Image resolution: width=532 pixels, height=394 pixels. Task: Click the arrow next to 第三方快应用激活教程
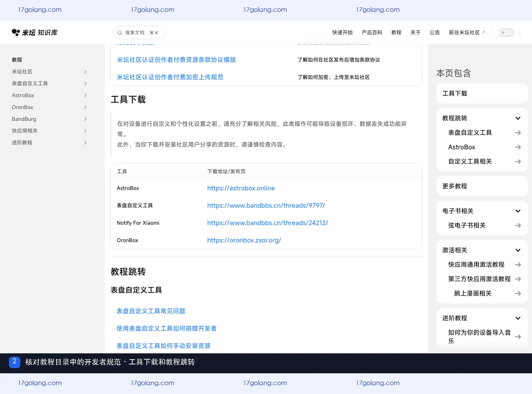(x=518, y=279)
